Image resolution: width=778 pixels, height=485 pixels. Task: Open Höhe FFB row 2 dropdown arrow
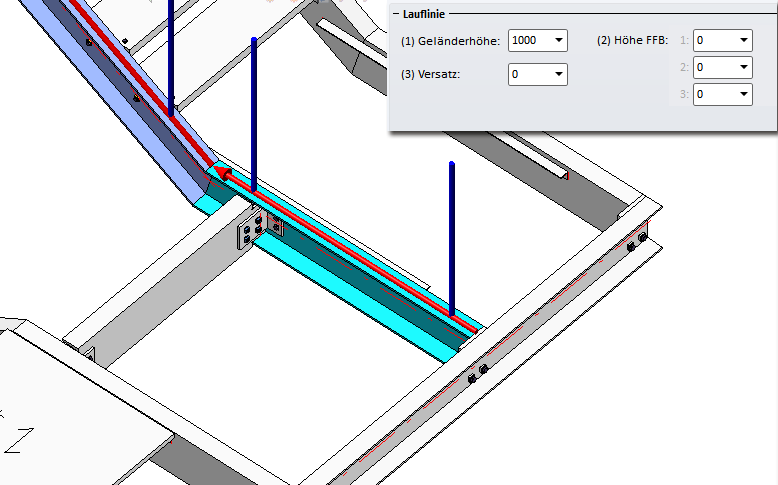[x=744, y=68]
